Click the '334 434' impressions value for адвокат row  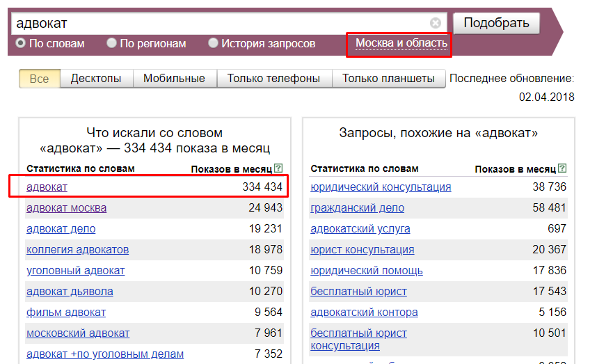coord(262,187)
